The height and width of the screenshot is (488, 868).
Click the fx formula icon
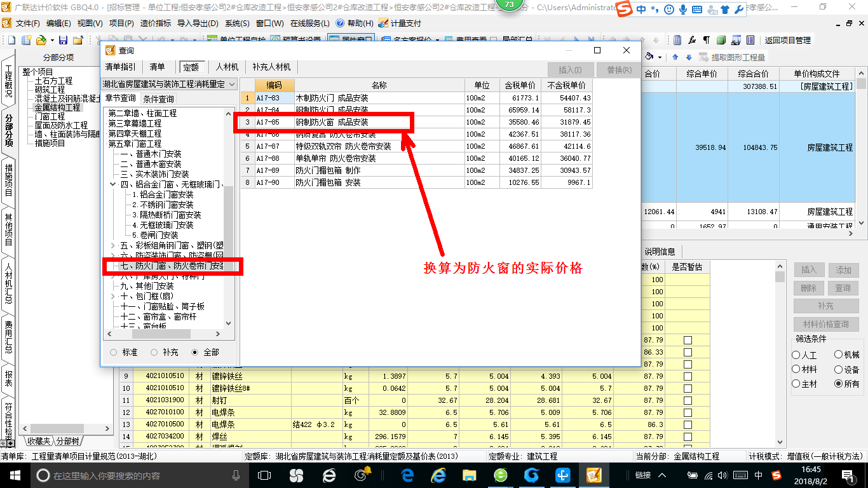(x=692, y=40)
